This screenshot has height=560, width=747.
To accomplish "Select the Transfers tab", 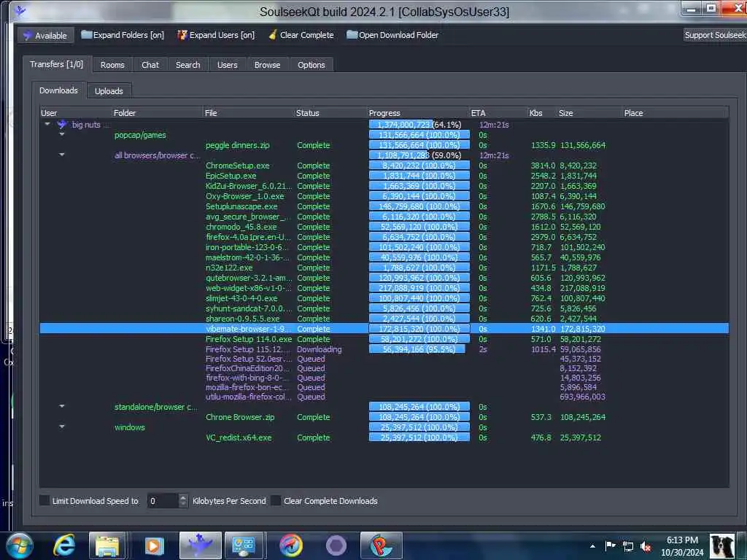I will 56,64.
